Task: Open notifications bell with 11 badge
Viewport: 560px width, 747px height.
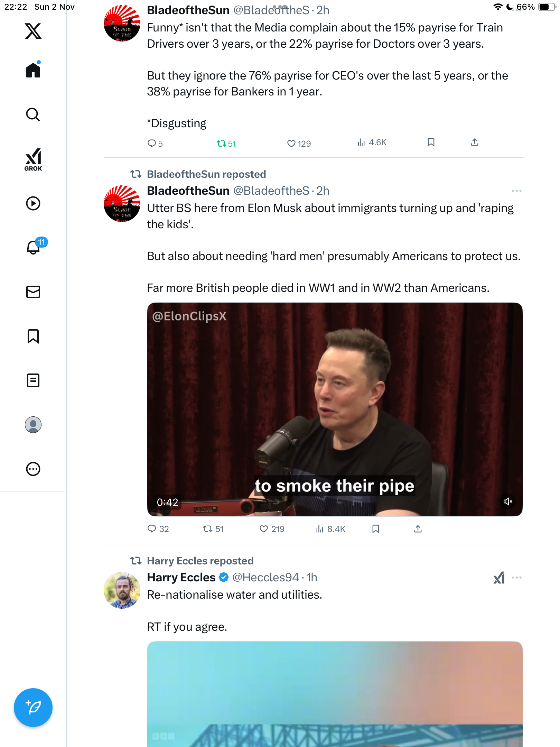Action: pyautogui.click(x=34, y=247)
